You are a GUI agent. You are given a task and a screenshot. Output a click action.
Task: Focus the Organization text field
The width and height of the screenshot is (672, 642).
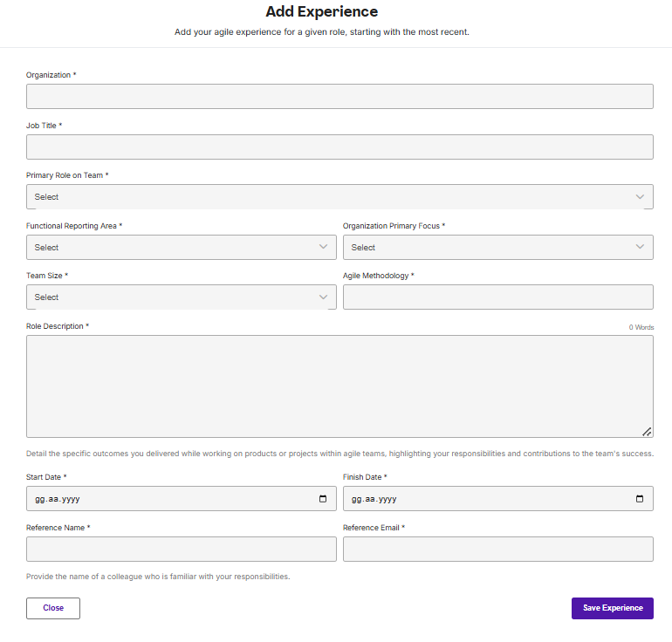[x=339, y=97]
